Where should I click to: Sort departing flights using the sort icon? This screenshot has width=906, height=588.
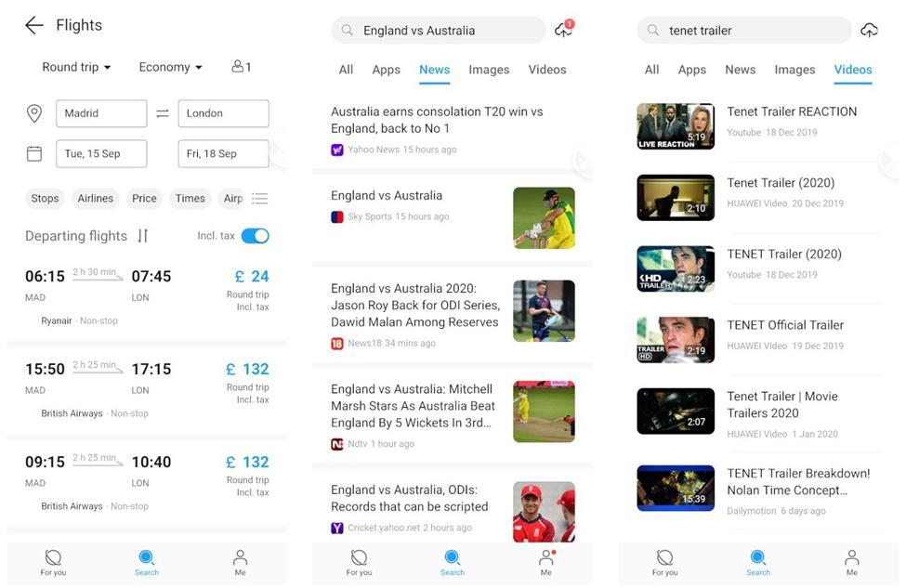tap(143, 236)
